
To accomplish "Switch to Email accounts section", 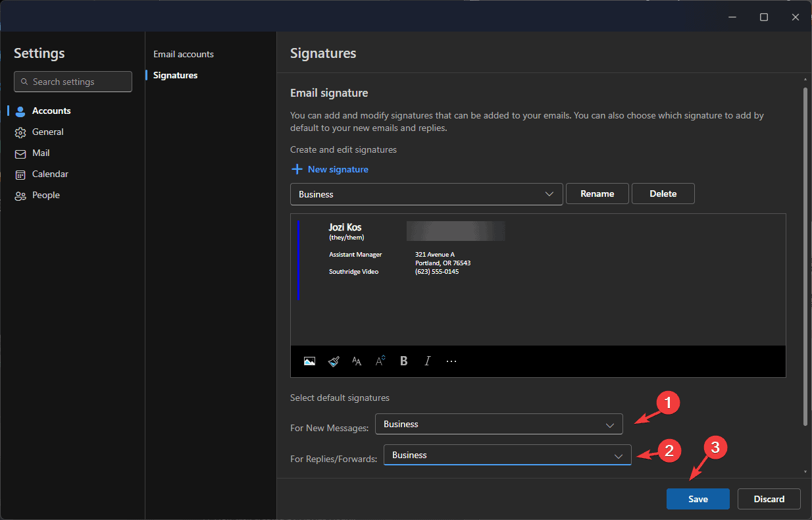I will pos(184,54).
